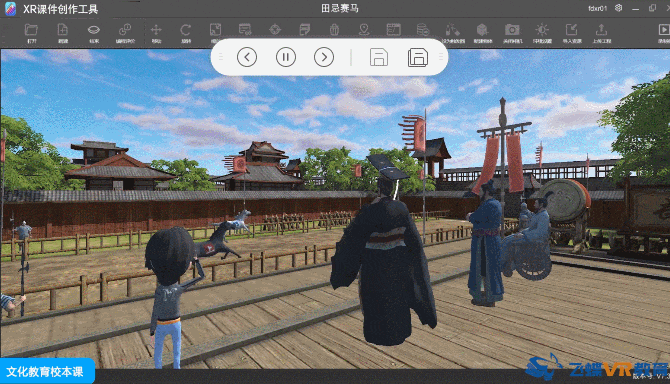Advance to the next step with right arrow
670x384 pixels.
(x=324, y=57)
